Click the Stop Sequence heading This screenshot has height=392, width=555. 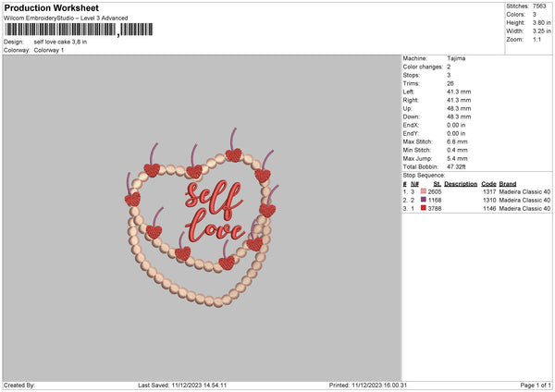pos(424,176)
